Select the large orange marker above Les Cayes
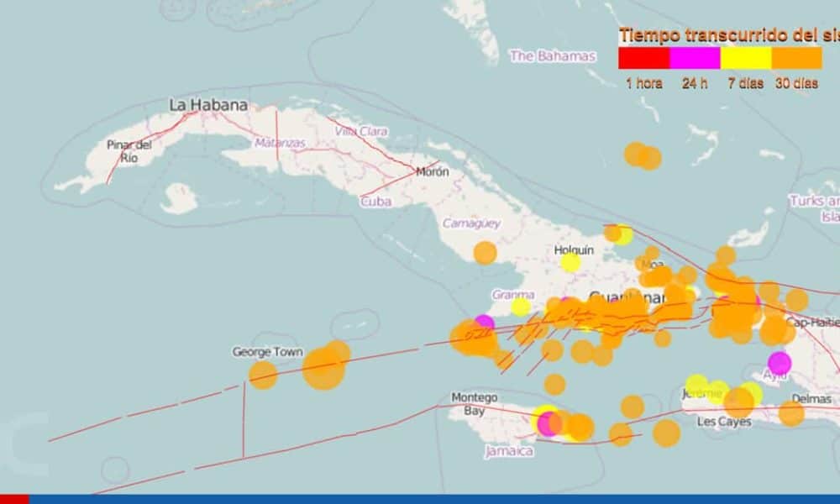This screenshot has width=840, height=504. pyautogui.click(x=739, y=402)
